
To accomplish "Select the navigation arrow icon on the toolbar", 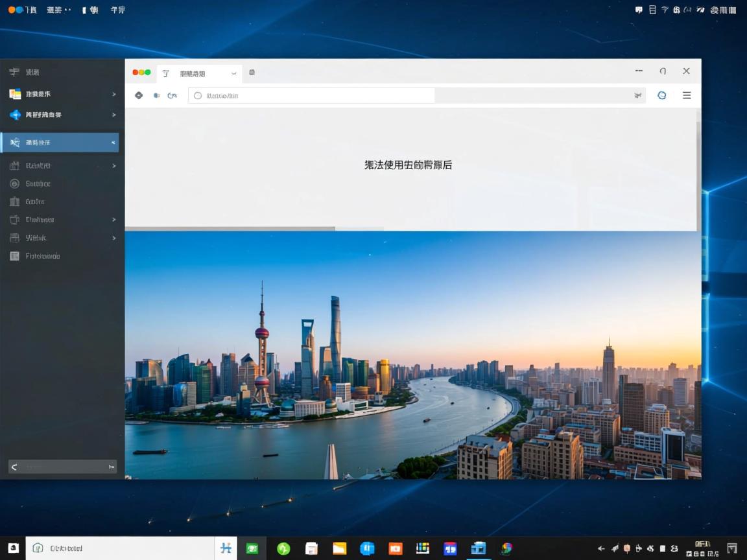I will [139, 95].
